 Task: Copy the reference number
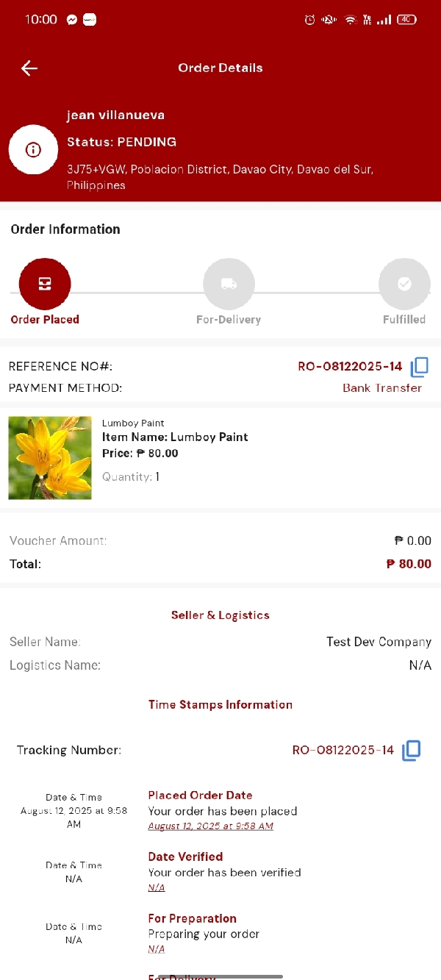point(420,366)
